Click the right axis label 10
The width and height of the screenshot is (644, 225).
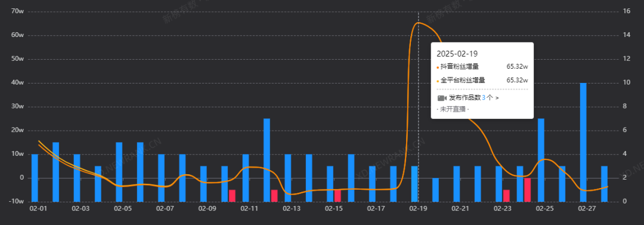626,83
